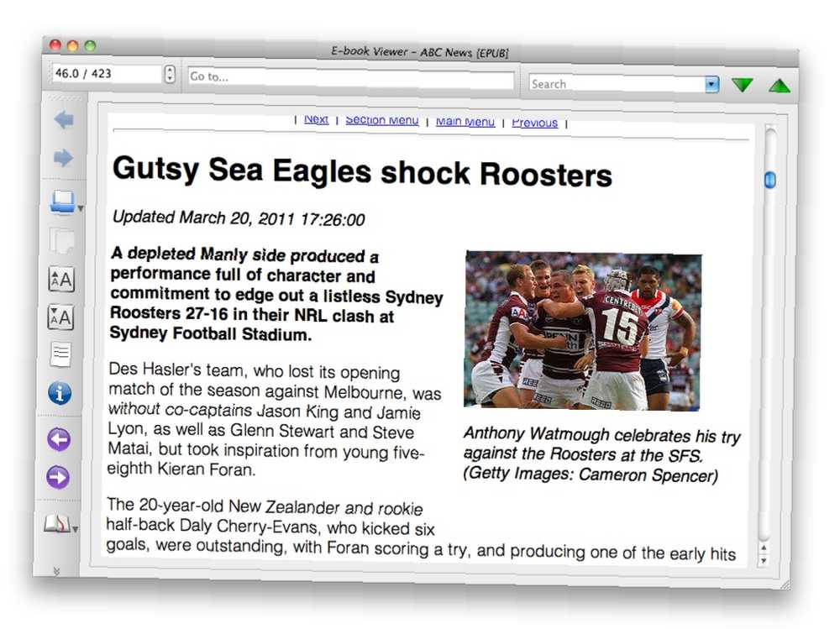The width and height of the screenshot is (840, 629).
Task: Click the Updated March 20, 2011 date line
Action: (x=239, y=218)
